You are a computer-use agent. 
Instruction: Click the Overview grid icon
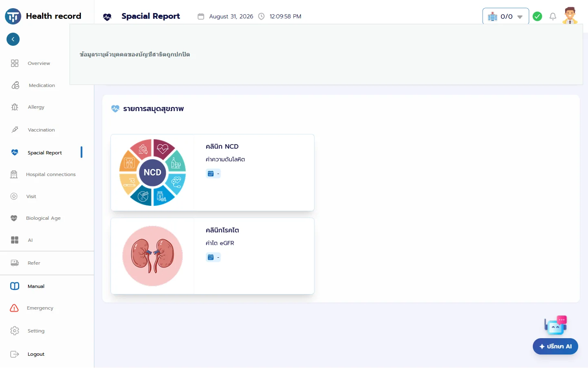pos(15,63)
